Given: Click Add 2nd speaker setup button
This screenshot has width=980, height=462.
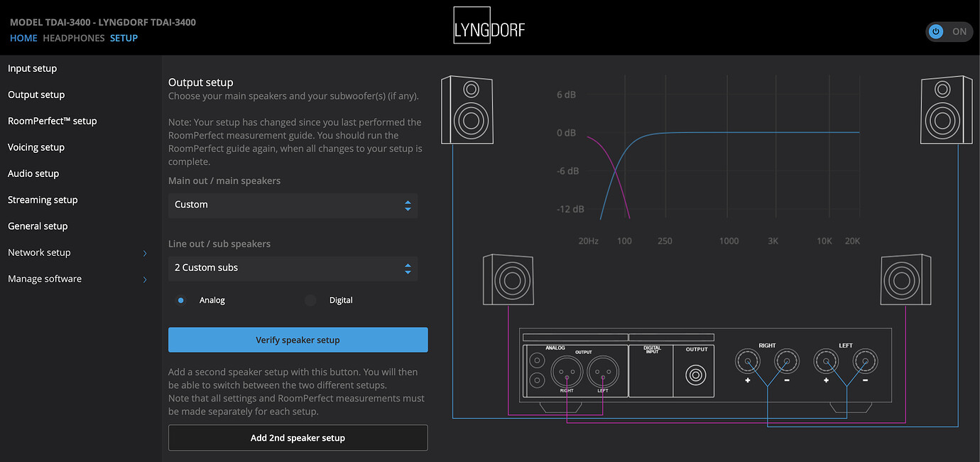Looking at the screenshot, I should (298, 438).
